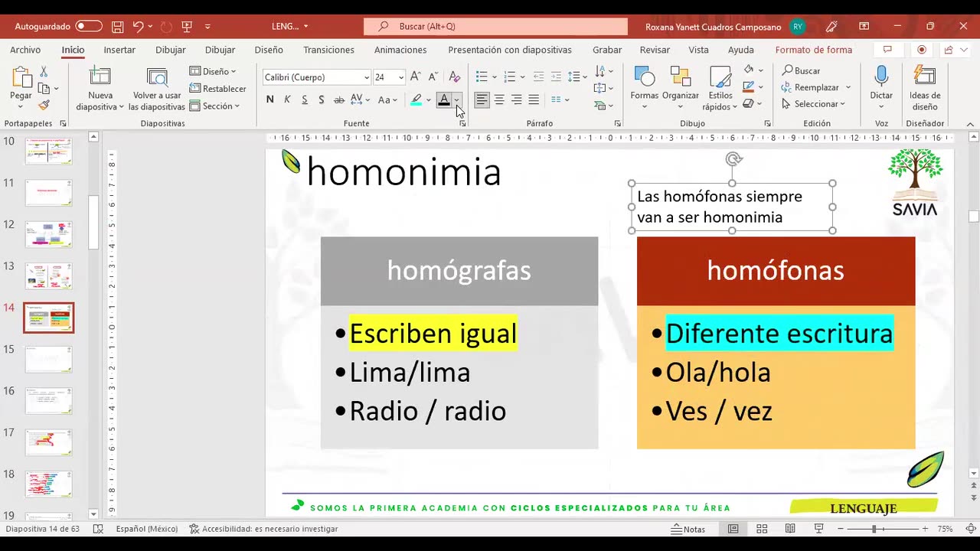The image size is (980, 551).
Task: Clear all formatting with the eraser A icon
Action: coord(454,77)
